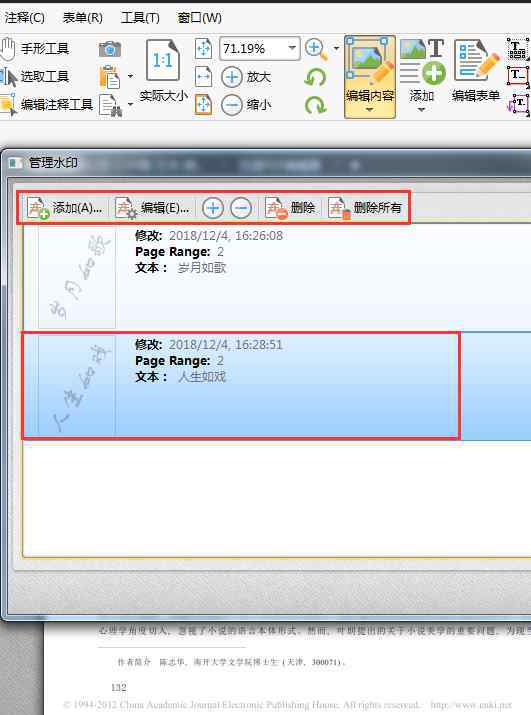The height and width of the screenshot is (715, 531).
Task: Click the fit page icon beside zoom box
Action: point(203,48)
